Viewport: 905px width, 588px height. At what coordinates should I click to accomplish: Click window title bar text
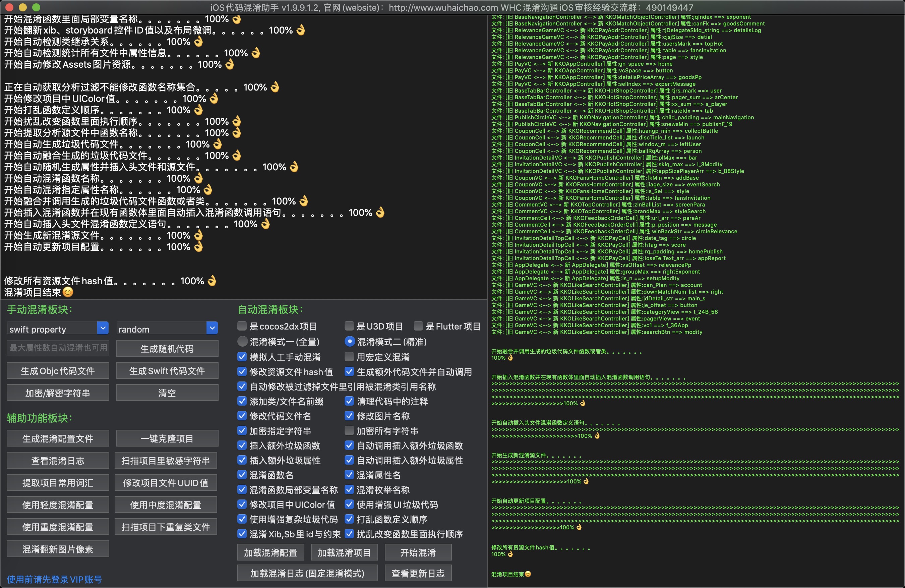(x=452, y=7)
